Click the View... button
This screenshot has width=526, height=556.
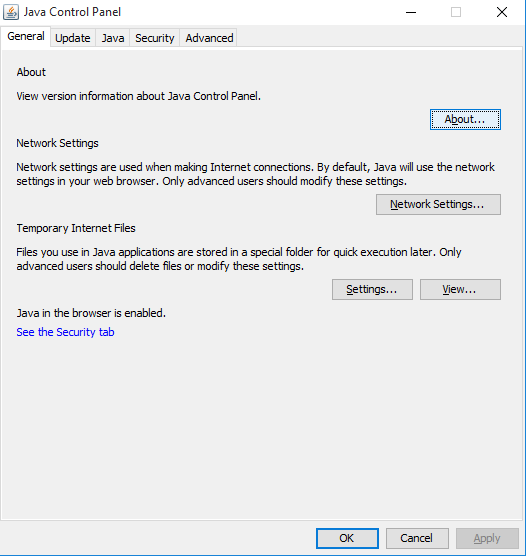click(x=460, y=289)
